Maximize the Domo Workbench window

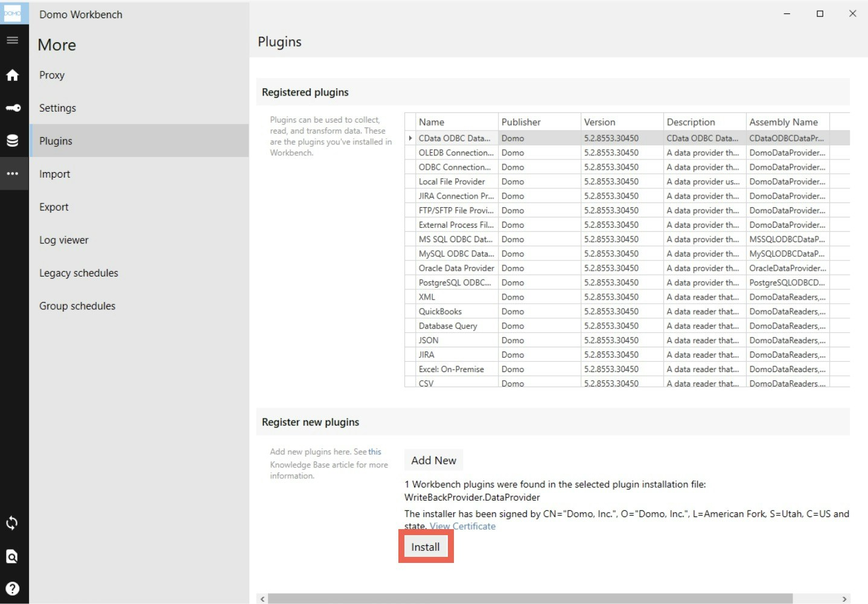820,13
